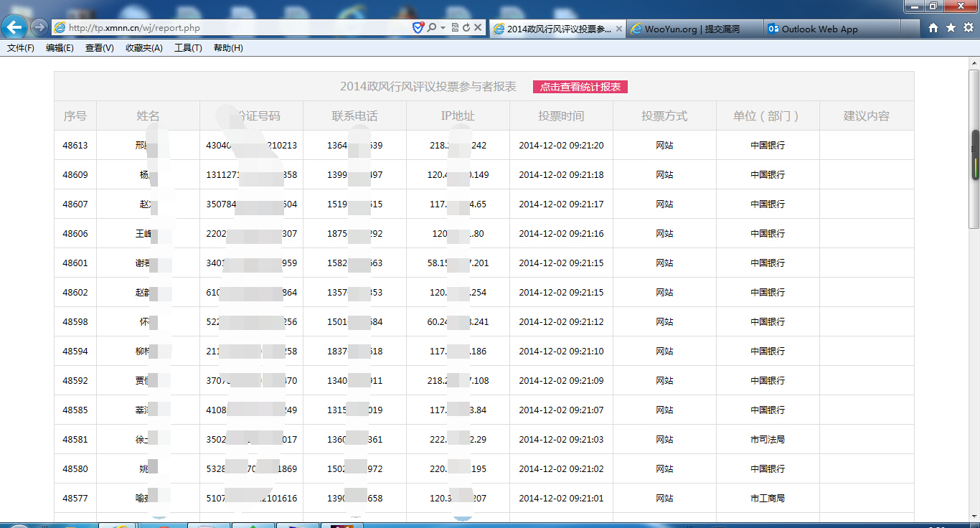
Task: Click the 联系电话 column header
Action: coord(354,115)
